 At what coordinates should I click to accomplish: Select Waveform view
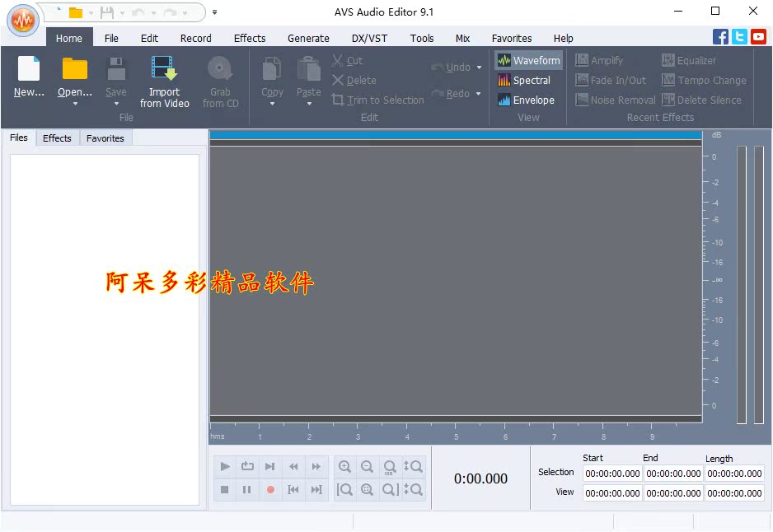point(529,61)
